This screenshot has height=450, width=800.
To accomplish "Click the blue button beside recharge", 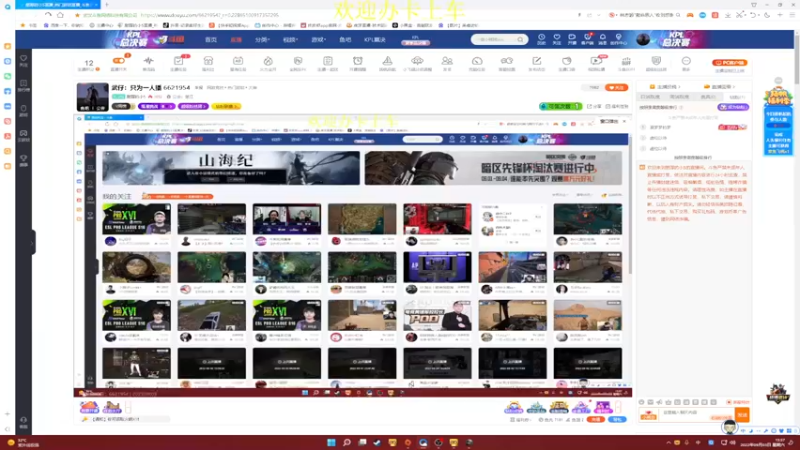I will point(617,419).
